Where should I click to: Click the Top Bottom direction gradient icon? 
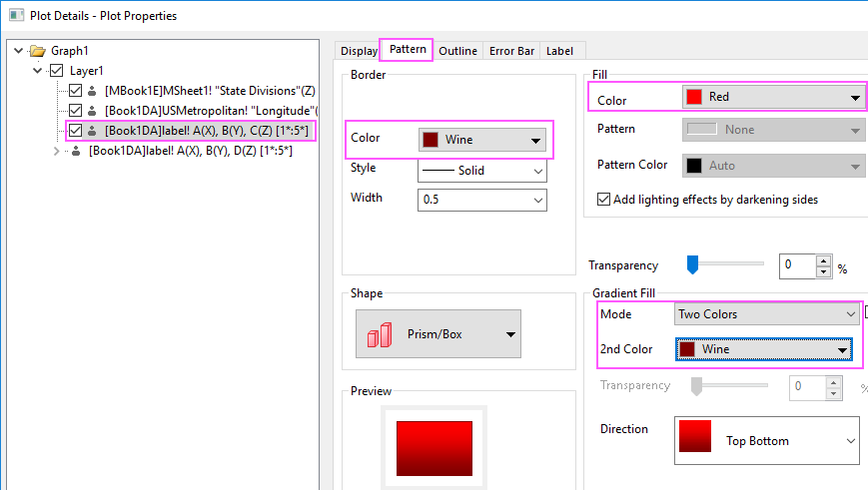695,436
